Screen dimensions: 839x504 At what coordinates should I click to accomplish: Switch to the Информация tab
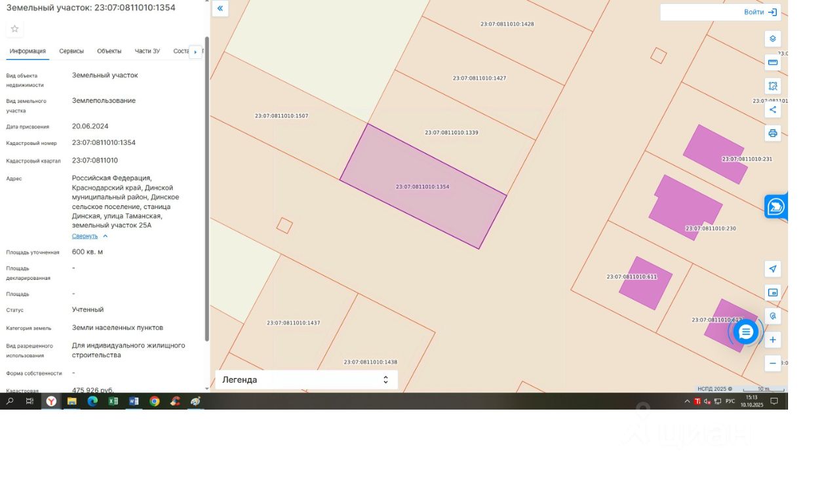click(x=28, y=51)
